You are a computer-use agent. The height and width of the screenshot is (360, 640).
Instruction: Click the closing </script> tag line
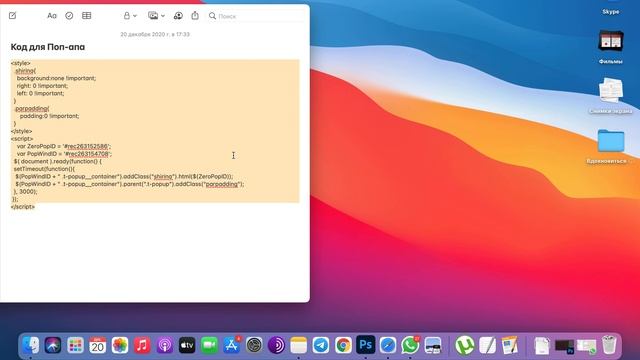coord(23,207)
